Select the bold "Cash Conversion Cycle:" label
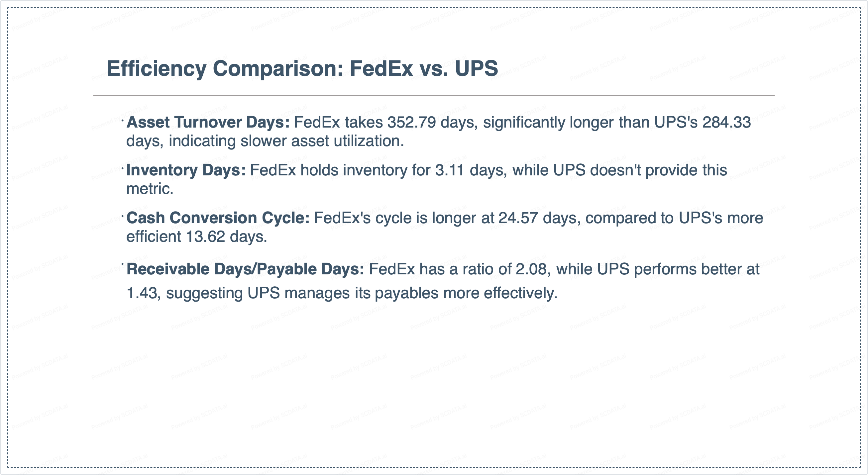This screenshot has width=868, height=475. 218,218
